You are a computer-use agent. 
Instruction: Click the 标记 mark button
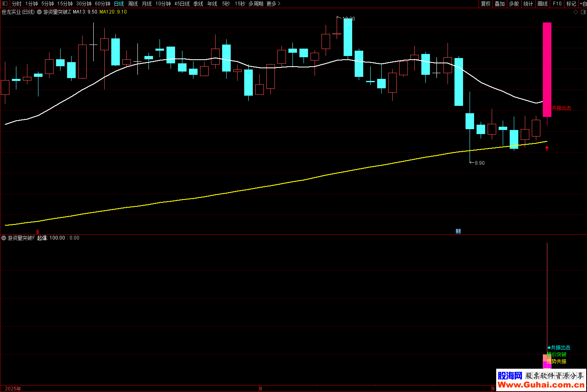(571, 4)
